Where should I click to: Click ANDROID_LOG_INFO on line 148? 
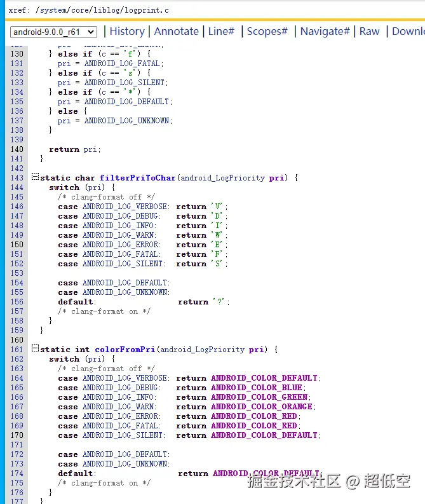pyautogui.click(x=118, y=226)
